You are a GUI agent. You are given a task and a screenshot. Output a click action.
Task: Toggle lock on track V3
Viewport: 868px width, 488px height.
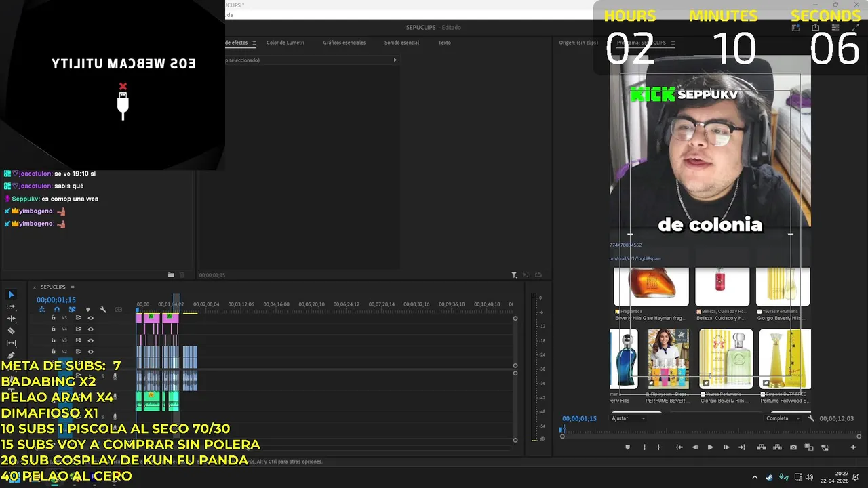(x=54, y=340)
